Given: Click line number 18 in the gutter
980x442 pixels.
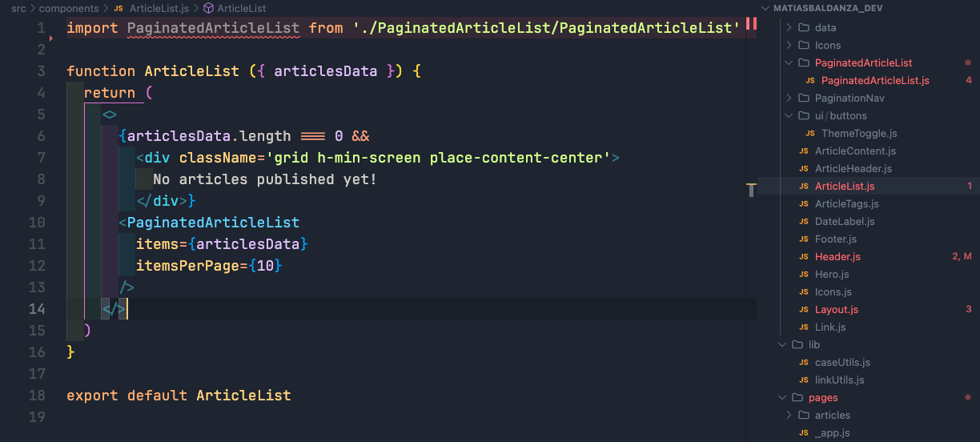Looking at the screenshot, I should (x=38, y=396).
